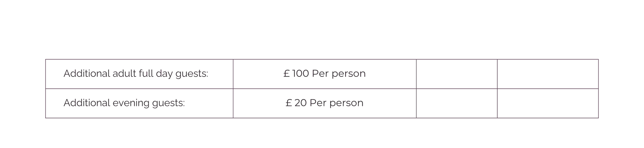Viewport: 644px width, 148px height.
Task: Click 'Per person' text in the £ 100 row
Action: click(x=339, y=74)
